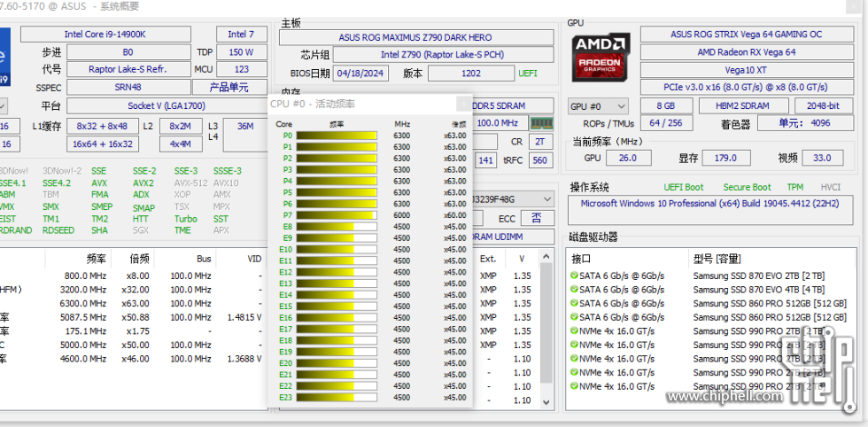
Task: Click the shader 单元: 4096 field
Action: click(x=805, y=123)
